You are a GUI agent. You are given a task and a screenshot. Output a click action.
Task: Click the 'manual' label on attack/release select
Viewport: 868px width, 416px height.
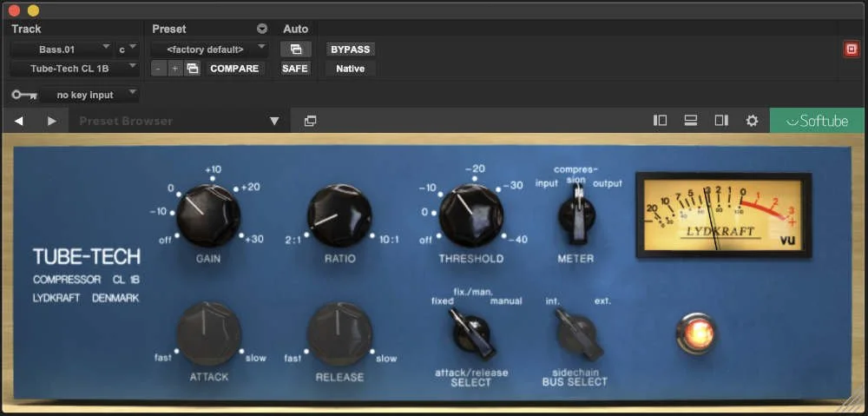click(x=506, y=301)
